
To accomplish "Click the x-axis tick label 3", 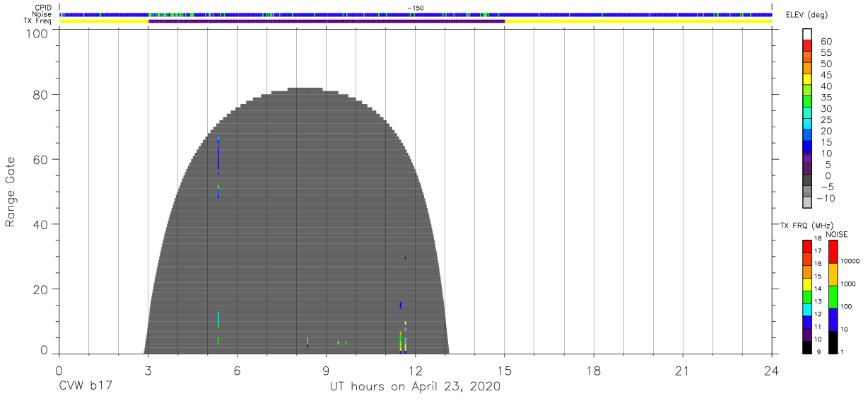I will [148, 371].
